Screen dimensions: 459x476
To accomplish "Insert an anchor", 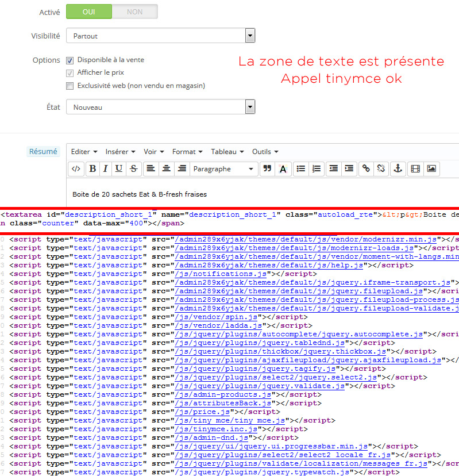I will [x=398, y=169].
